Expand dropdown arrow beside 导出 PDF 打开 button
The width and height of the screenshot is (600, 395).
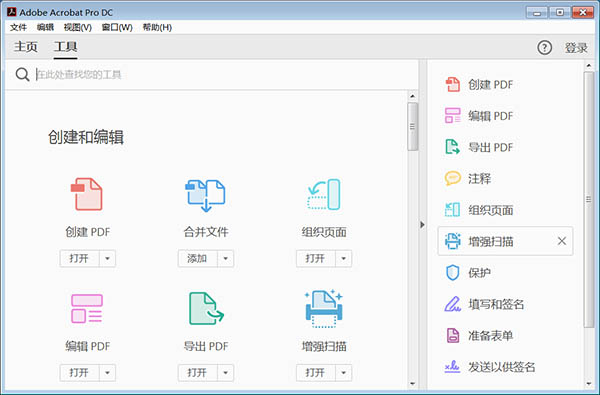tap(226, 372)
